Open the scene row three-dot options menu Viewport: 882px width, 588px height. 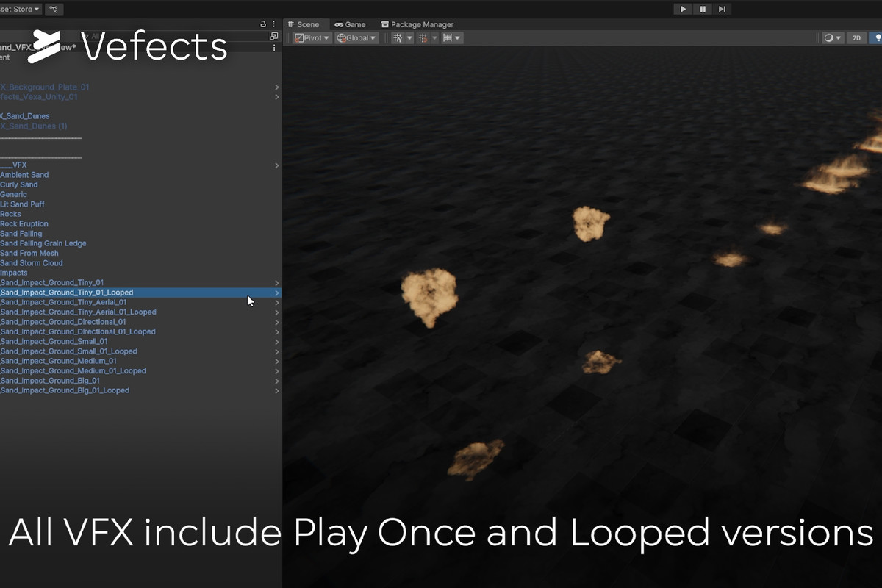pos(274,48)
